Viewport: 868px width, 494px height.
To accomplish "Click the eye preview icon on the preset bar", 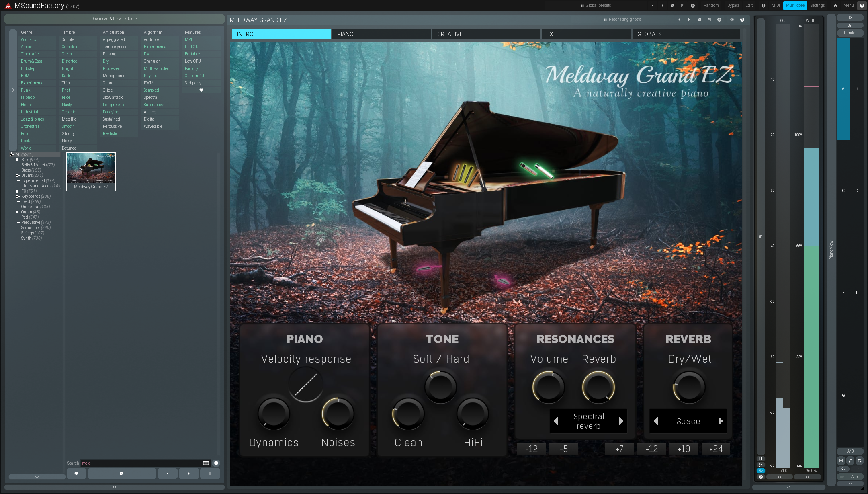I will [732, 20].
